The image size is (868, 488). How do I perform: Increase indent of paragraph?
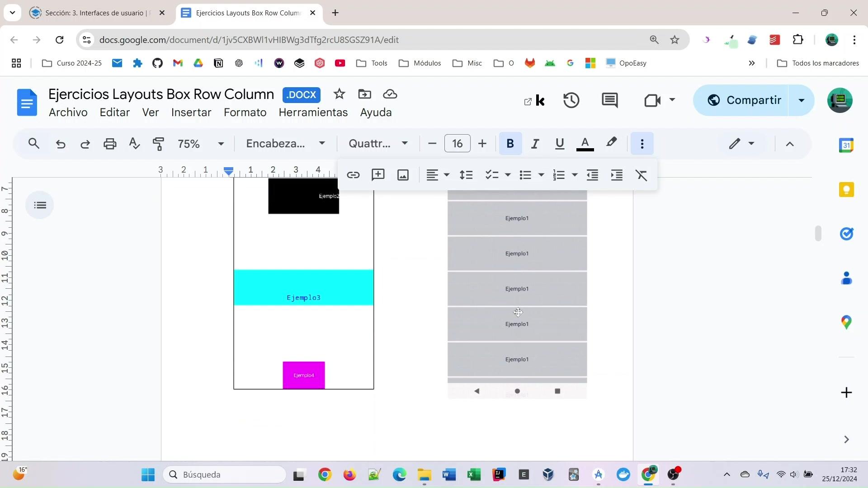[x=617, y=175]
